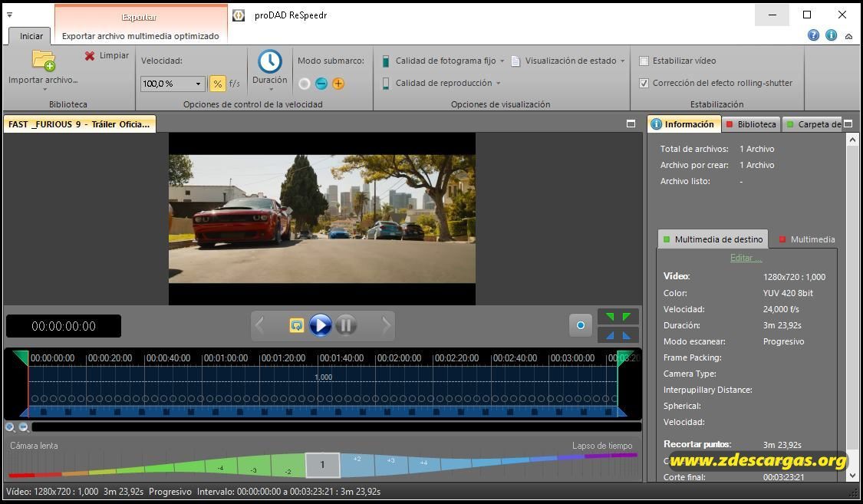Click the green trim-in markers button
863x504 pixels.
point(618,316)
